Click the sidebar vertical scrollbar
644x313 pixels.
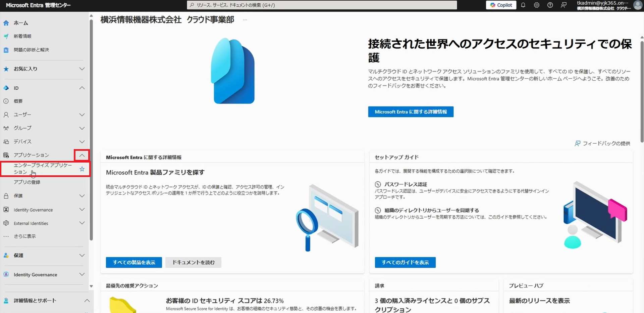click(91, 129)
